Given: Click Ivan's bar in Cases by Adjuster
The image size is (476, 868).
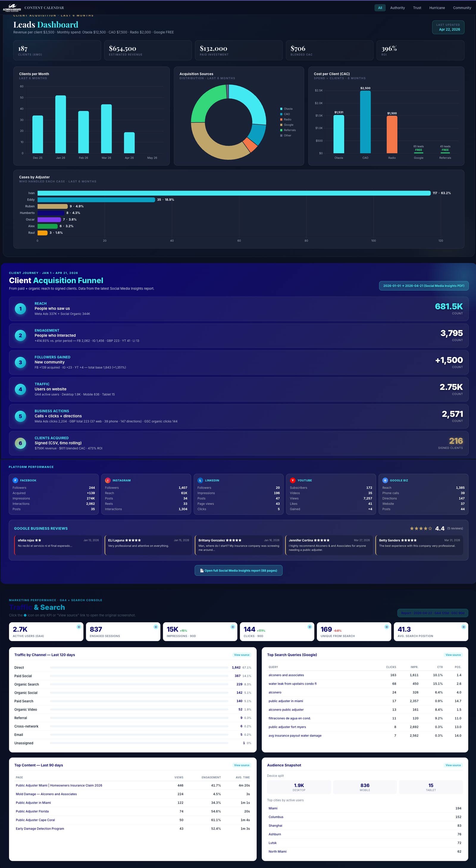Looking at the screenshot, I should 234,193.
